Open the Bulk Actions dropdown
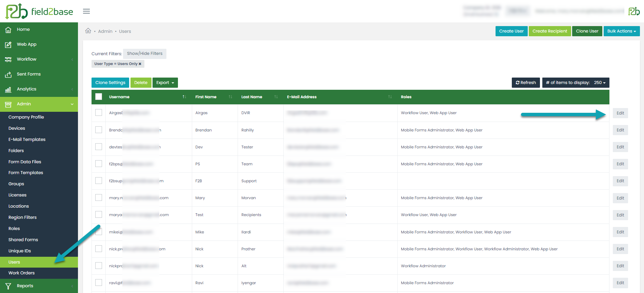The width and height of the screenshot is (644, 293). click(621, 31)
